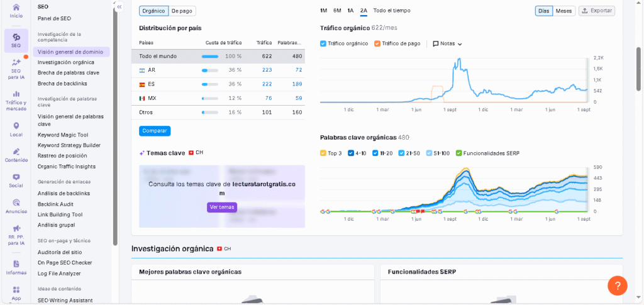Open the Social sidebar icon
644x305 pixels.
pyautogui.click(x=16, y=177)
